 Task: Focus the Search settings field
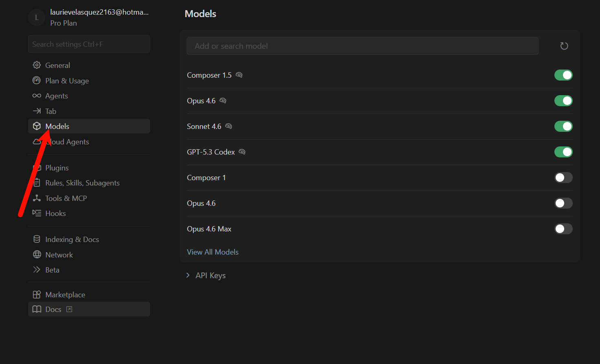coord(89,44)
